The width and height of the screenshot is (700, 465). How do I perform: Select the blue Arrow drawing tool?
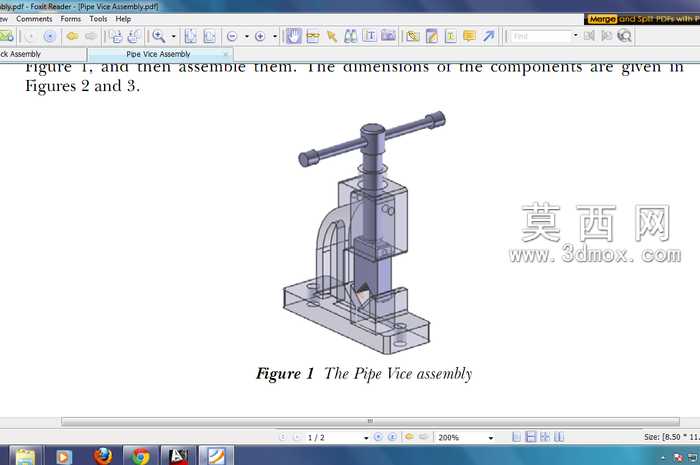coord(488,36)
